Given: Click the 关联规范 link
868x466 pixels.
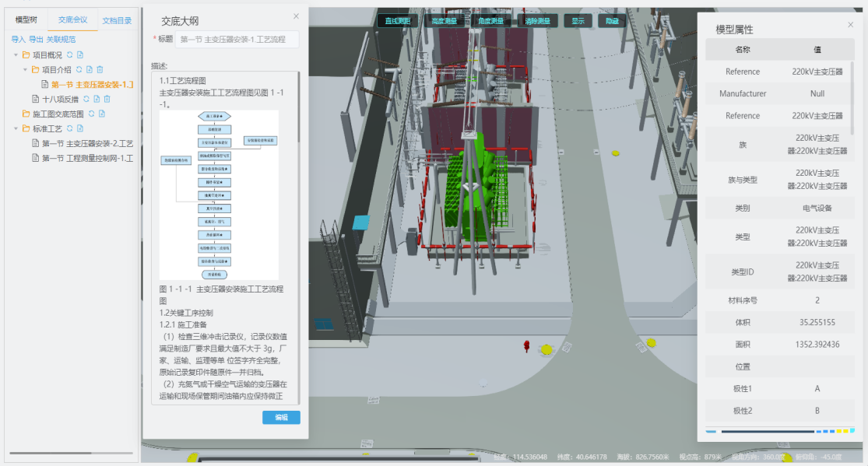Looking at the screenshot, I should [x=61, y=40].
